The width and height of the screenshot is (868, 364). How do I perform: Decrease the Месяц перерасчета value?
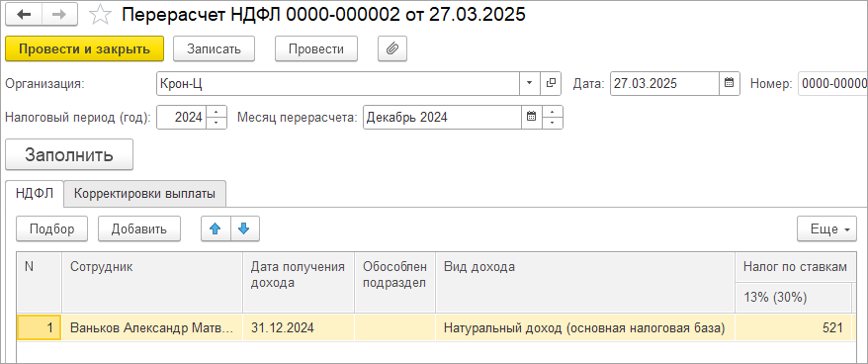tap(553, 123)
